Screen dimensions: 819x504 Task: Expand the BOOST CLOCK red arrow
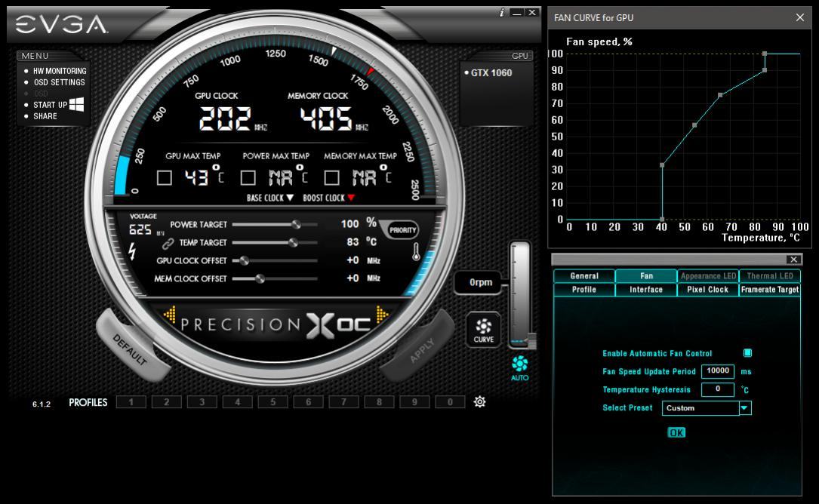351,198
